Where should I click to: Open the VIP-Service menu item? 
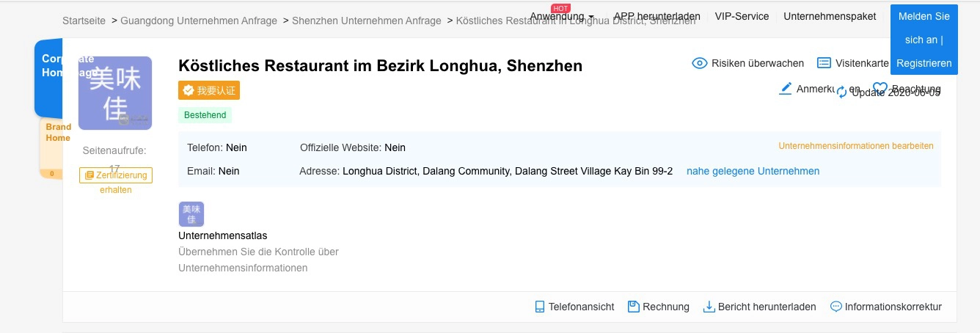(742, 16)
